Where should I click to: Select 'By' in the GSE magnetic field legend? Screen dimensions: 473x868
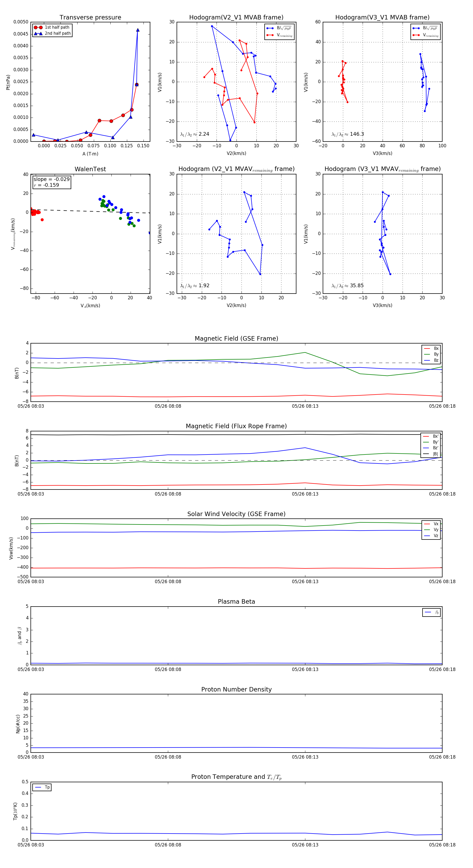tap(431, 355)
